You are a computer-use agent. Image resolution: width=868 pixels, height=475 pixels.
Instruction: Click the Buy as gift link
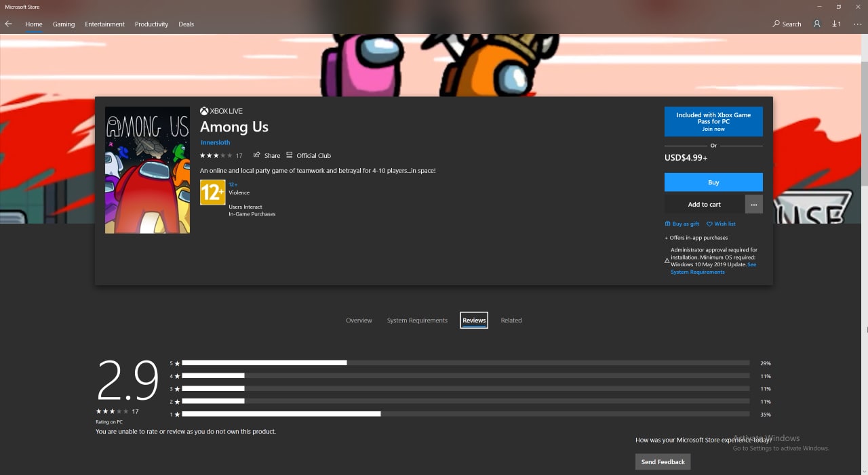click(x=682, y=224)
